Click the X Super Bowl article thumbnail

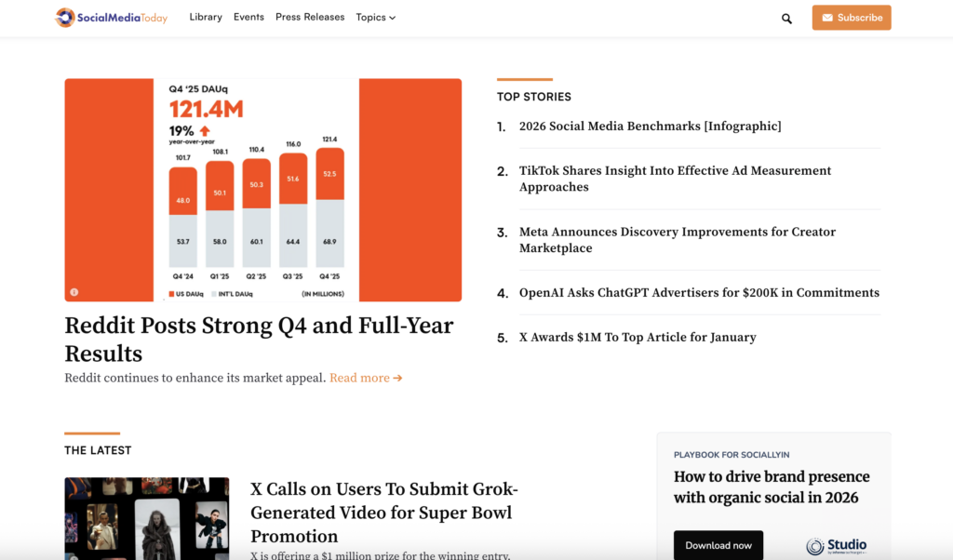146,518
